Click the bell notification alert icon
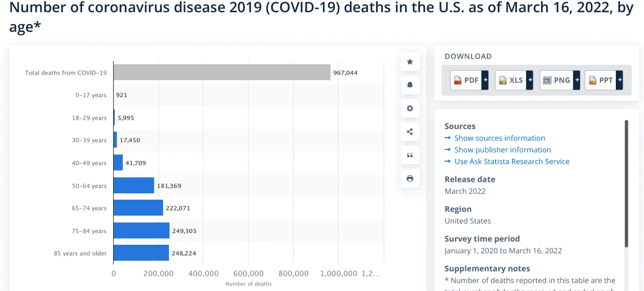Viewport: 644px width, 291px height. pos(410,85)
